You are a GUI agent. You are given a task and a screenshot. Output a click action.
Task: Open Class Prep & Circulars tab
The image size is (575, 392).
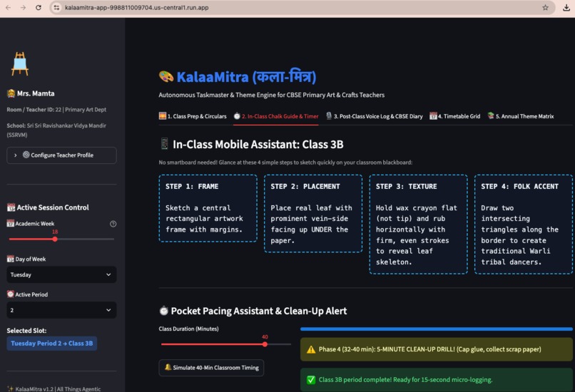click(x=193, y=116)
